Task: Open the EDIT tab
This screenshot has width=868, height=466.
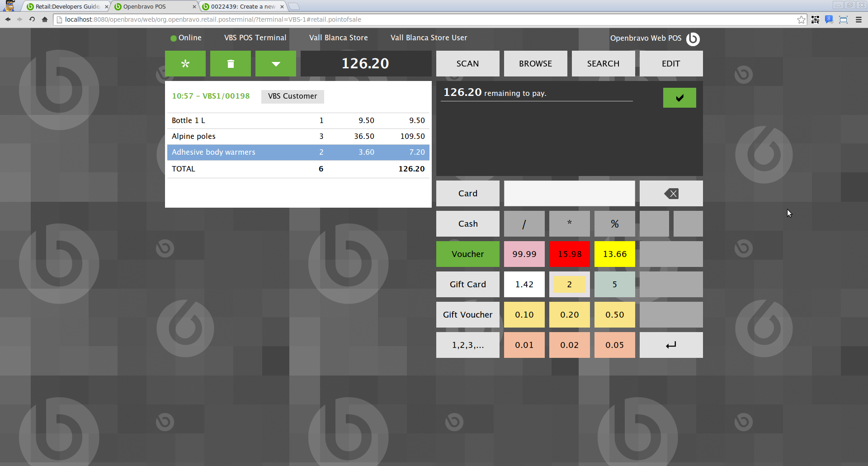Action: tap(671, 63)
